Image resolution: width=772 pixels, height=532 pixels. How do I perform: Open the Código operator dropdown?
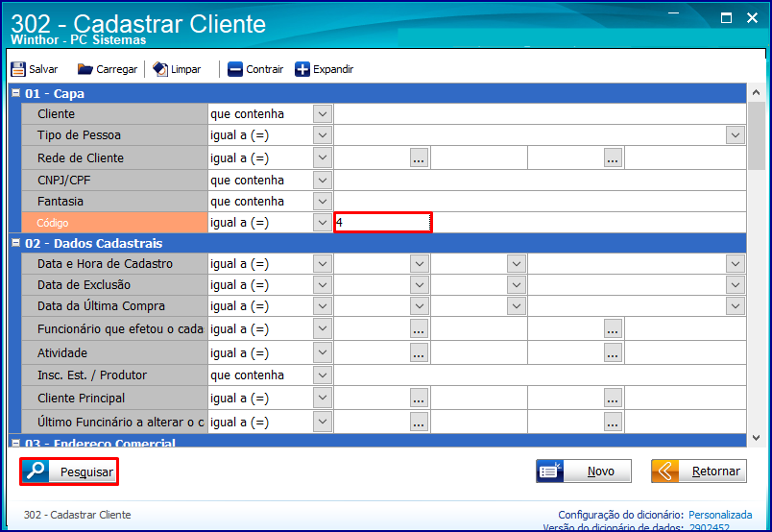coord(323,223)
